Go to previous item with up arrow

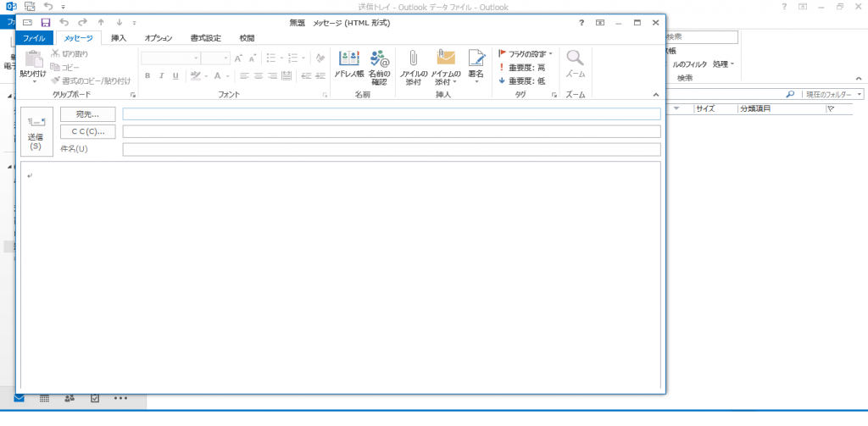click(x=101, y=23)
